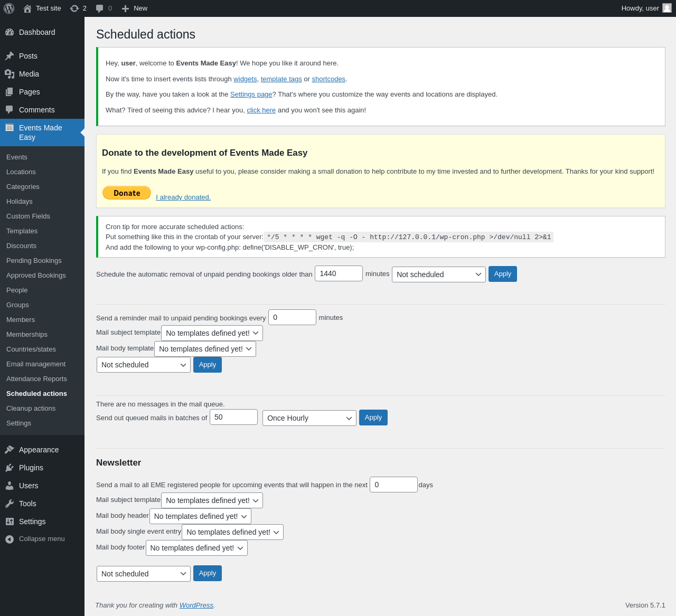Apply the mail queue batch schedule
676x616 pixels.
coord(373,418)
